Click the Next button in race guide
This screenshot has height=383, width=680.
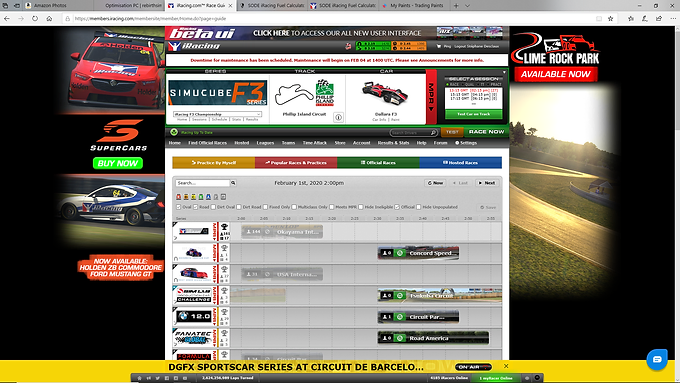coord(487,183)
